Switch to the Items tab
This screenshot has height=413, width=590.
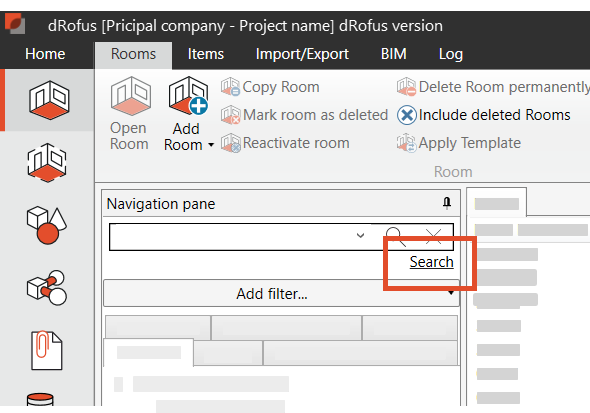(205, 54)
